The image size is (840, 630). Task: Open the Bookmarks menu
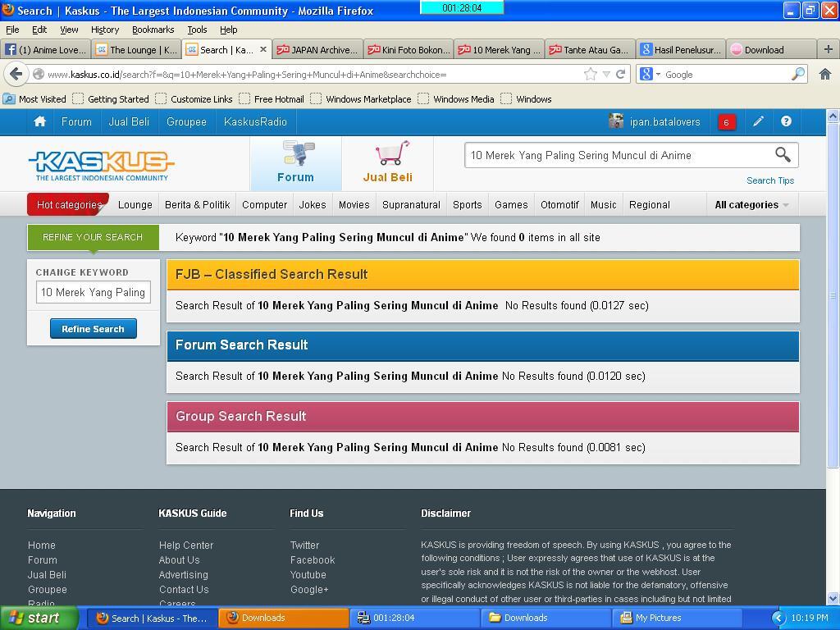(x=153, y=30)
